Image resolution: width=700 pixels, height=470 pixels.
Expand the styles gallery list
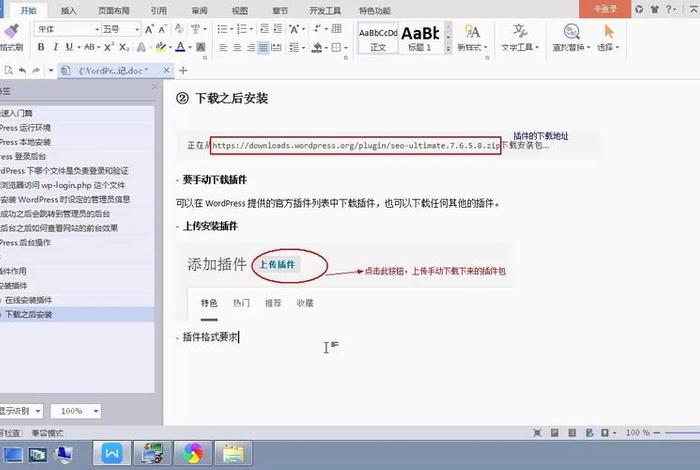coord(448,50)
